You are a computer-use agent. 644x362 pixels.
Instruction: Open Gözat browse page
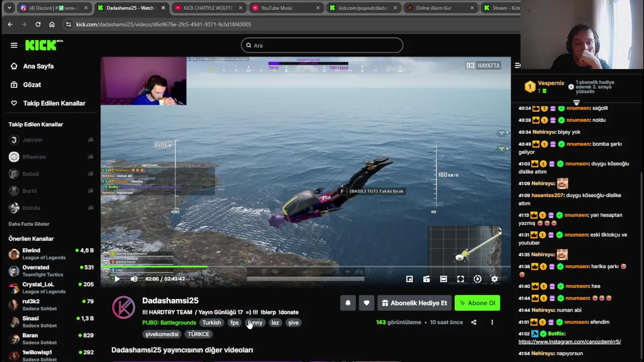[32, 84]
